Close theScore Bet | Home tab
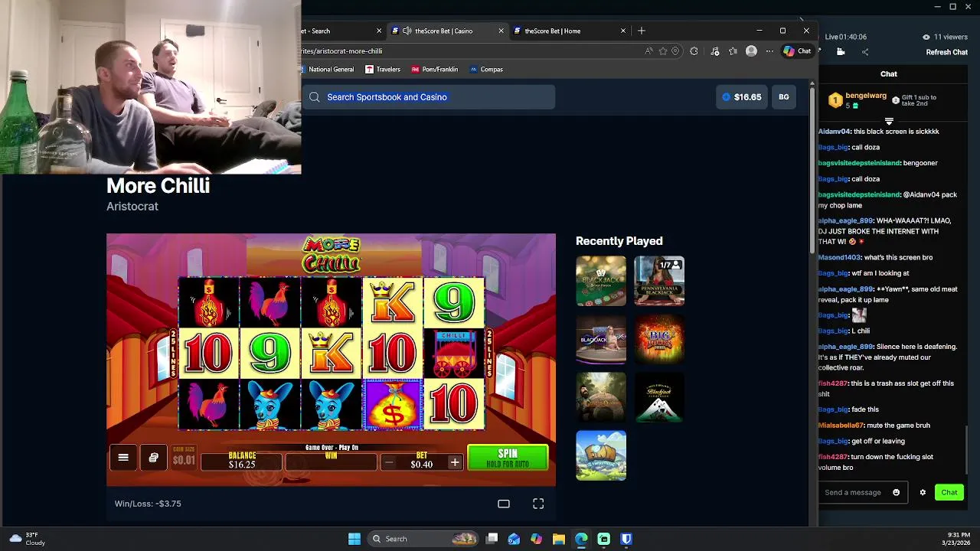 (x=623, y=31)
